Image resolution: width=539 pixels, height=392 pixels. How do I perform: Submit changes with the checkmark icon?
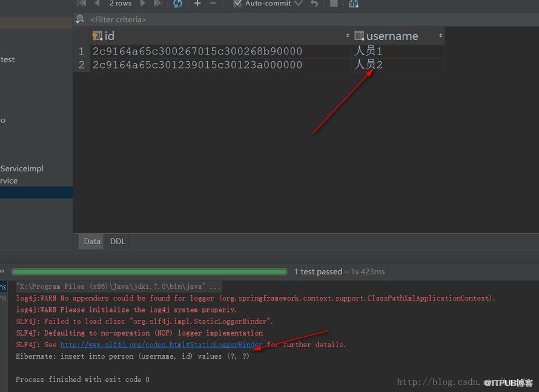click(x=299, y=4)
